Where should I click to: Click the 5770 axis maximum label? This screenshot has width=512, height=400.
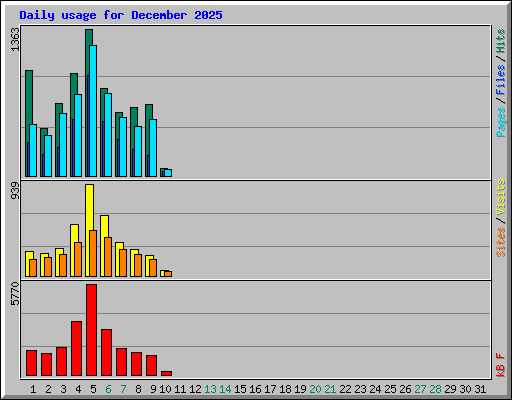tap(15, 294)
